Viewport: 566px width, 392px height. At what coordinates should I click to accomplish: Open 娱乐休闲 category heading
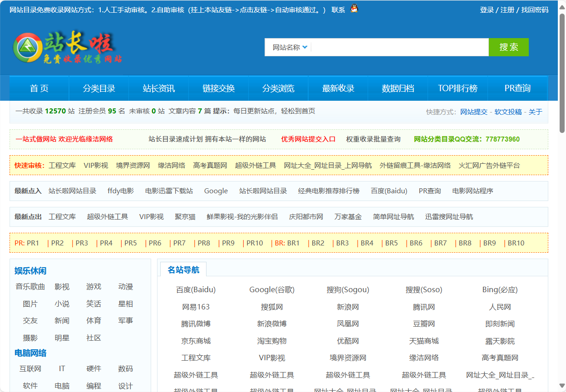coord(30,271)
